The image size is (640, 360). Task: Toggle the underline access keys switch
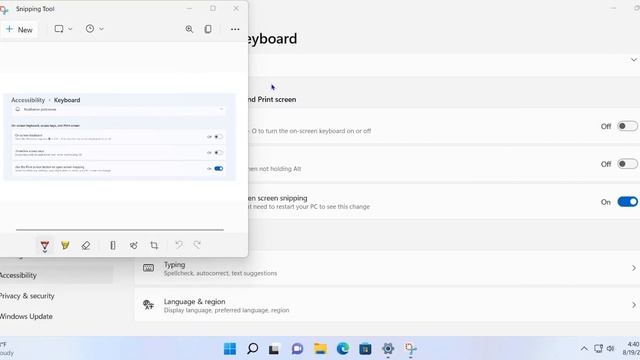(x=627, y=164)
